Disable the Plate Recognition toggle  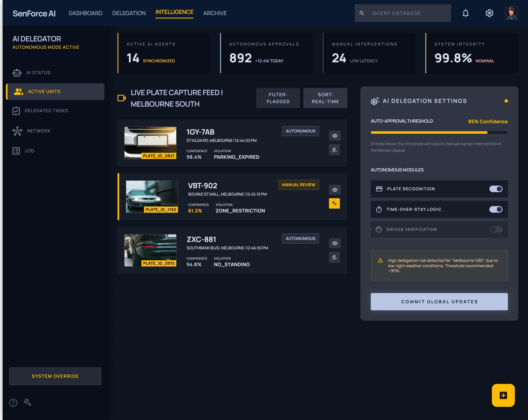click(x=496, y=189)
